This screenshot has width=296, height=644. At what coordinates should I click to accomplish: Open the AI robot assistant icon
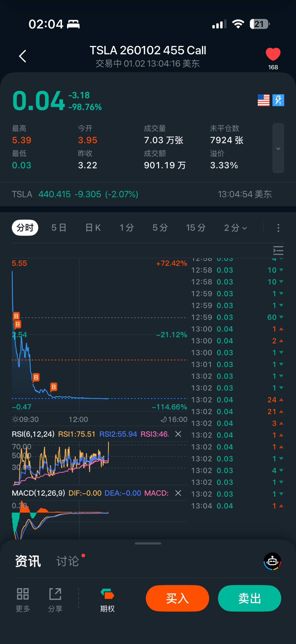click(272, 561)
